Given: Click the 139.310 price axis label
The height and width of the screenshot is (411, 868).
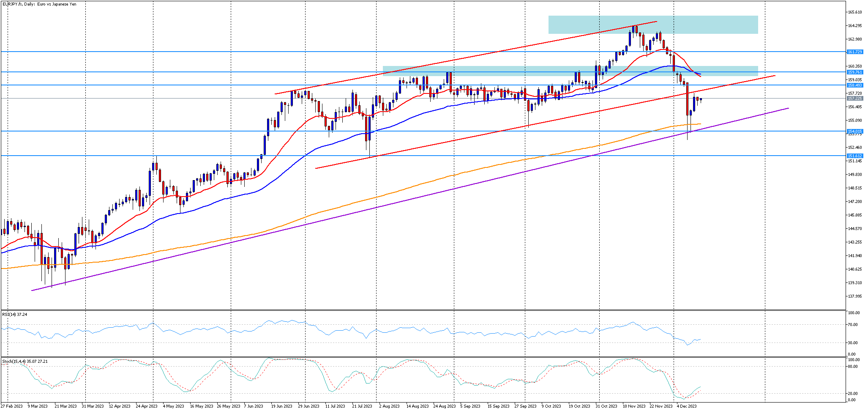Looking at the screenshot, I should coord(855,283).
